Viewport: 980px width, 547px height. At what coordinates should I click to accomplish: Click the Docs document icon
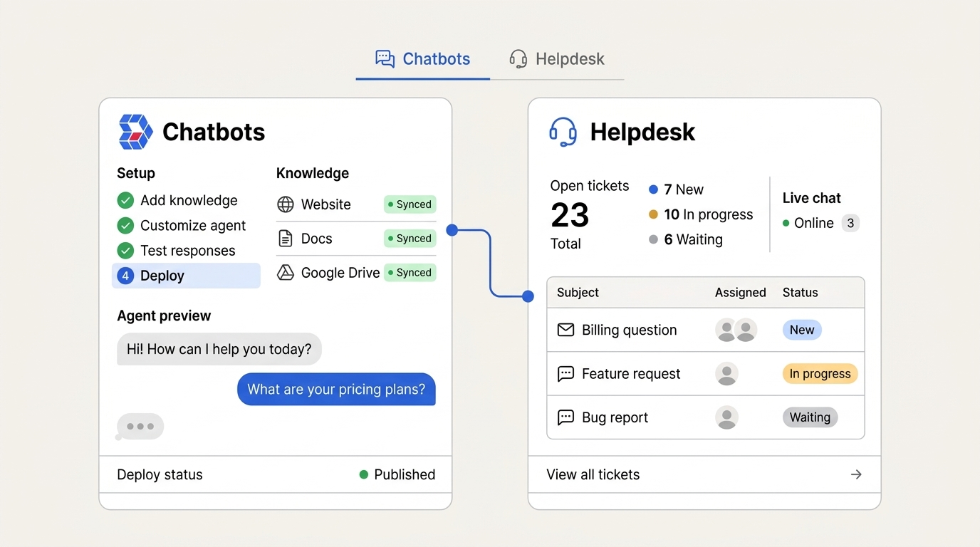point(286,239)
